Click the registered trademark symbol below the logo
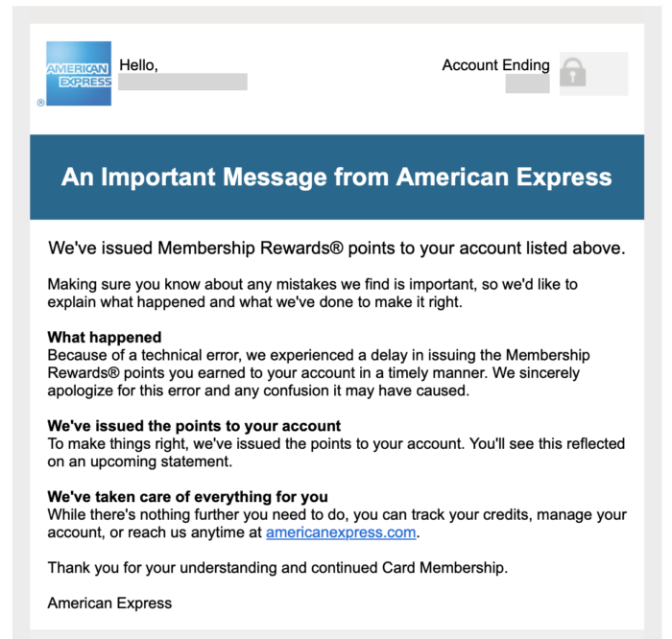The height and width of the screenshot is (639, 672). pyautogui.click(x=40, y=102)
